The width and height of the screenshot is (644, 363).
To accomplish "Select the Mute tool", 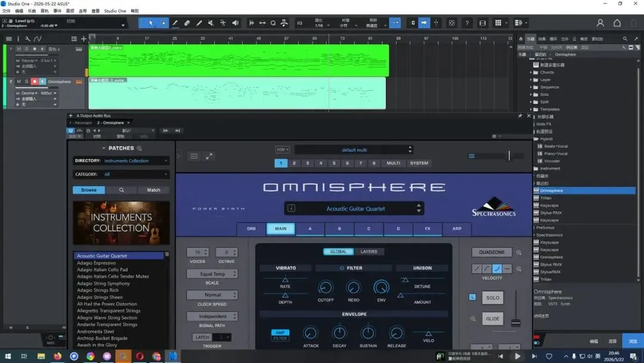I will 211,23.
